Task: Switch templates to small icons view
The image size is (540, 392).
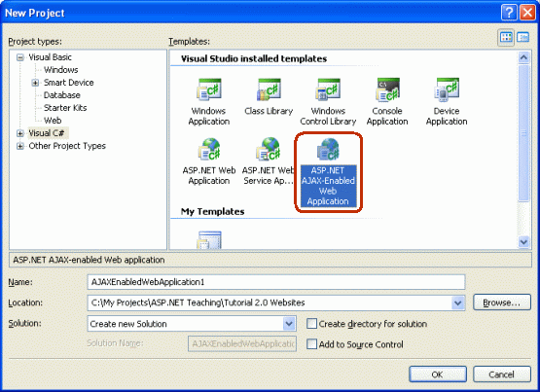Action: pyautogui.click(x=523, y=37)
